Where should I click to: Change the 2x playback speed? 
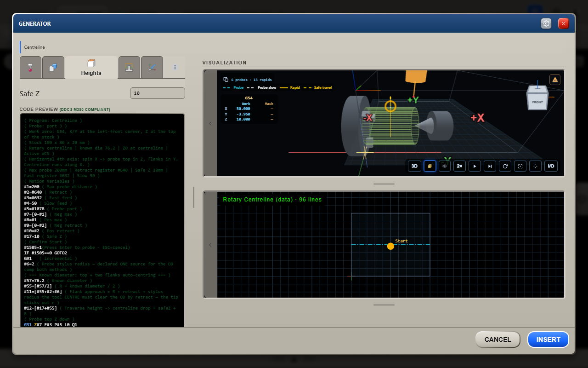(x=459, y=166)
